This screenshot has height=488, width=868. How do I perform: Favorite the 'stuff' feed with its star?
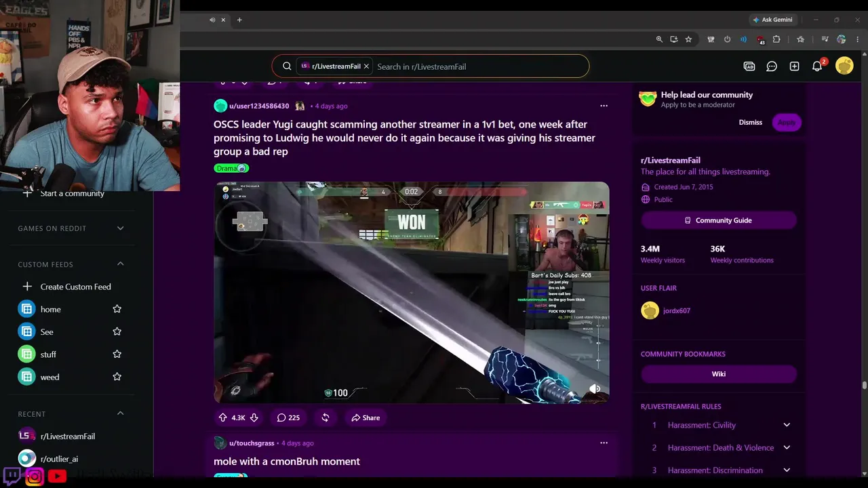pos(117,354)
